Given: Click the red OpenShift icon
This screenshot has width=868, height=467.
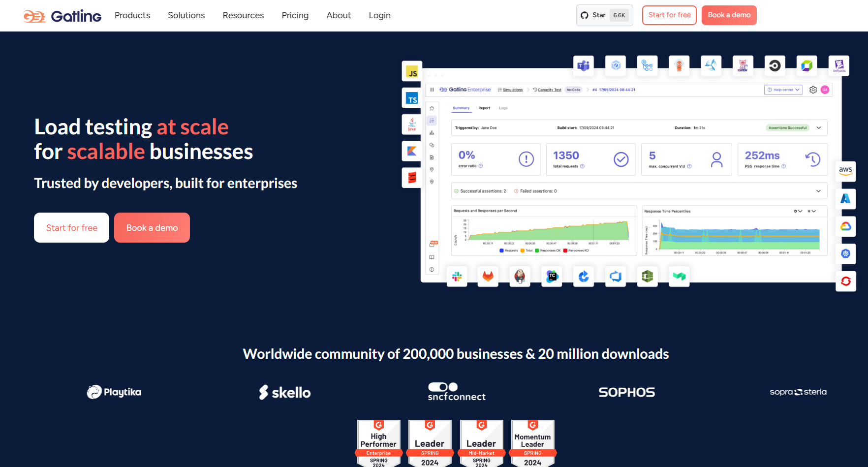Looking at the screenshot, I should (x=846, y=281).
